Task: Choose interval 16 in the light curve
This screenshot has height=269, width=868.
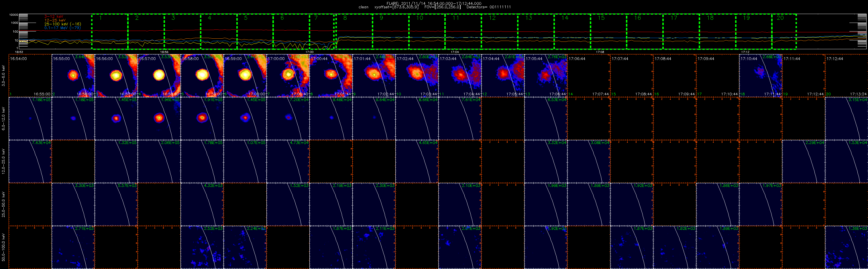Action: tap(645, 32)
